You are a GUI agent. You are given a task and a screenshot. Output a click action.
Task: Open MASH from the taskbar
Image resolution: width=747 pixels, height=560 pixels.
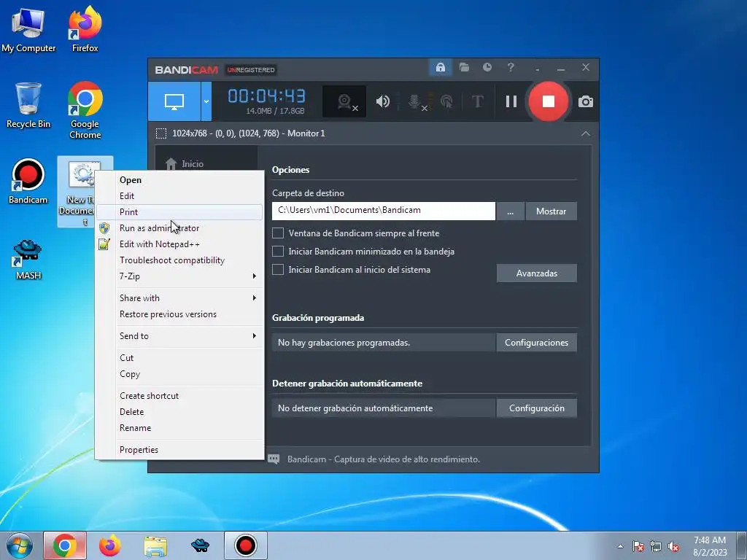pyautogui.click(x=200, y=545)
